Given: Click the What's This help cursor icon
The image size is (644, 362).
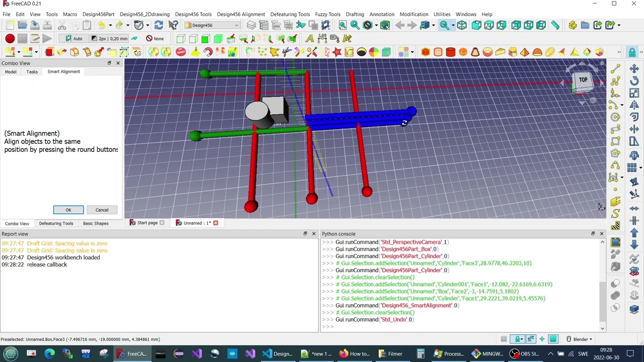Looking at the screenshot, I should (173, 25).
